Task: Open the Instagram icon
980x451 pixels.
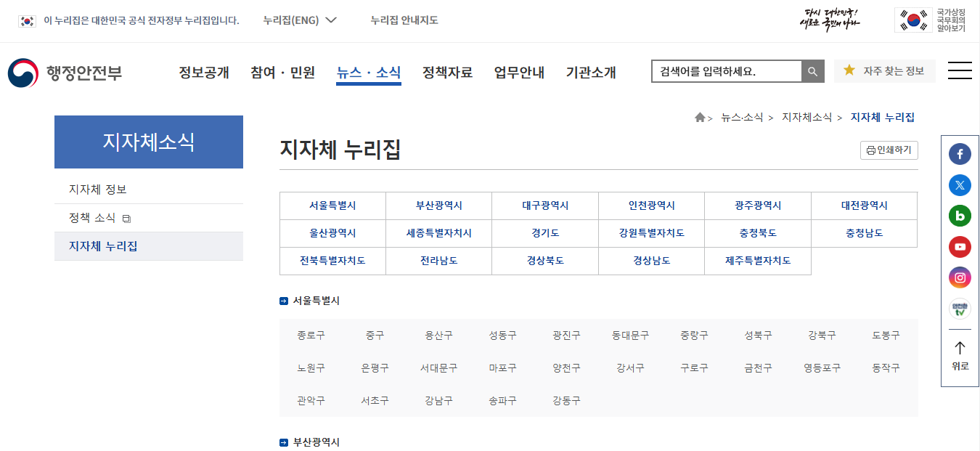Action: pyautogui.click(x=960, y=277)
